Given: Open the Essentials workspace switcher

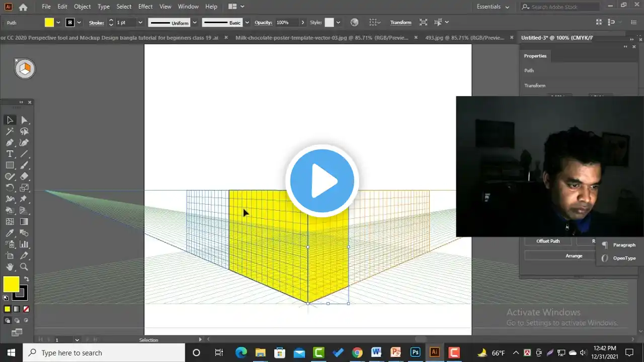Looking at the screenshot, I should pos(493,7).
